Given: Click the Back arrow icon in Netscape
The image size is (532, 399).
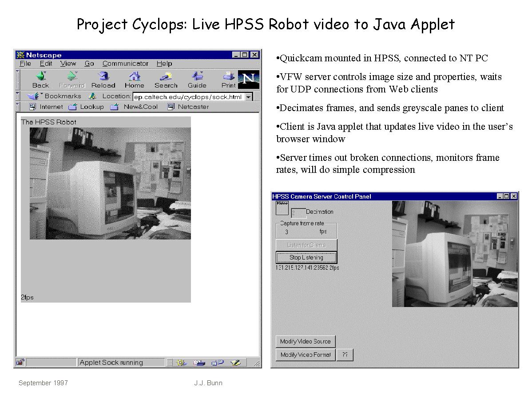Looking at the screenshot, I should pyautogui.click(x=40, y=76).
